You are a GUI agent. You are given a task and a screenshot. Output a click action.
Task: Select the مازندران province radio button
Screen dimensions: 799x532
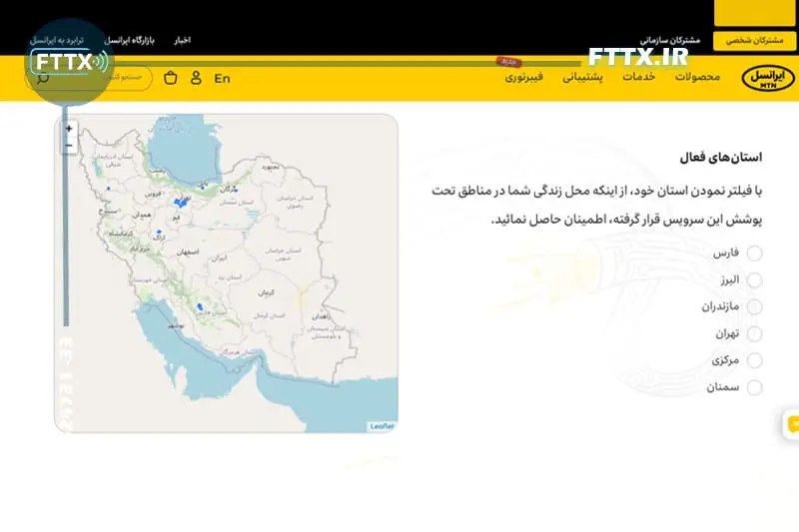[x=754, y=306]
